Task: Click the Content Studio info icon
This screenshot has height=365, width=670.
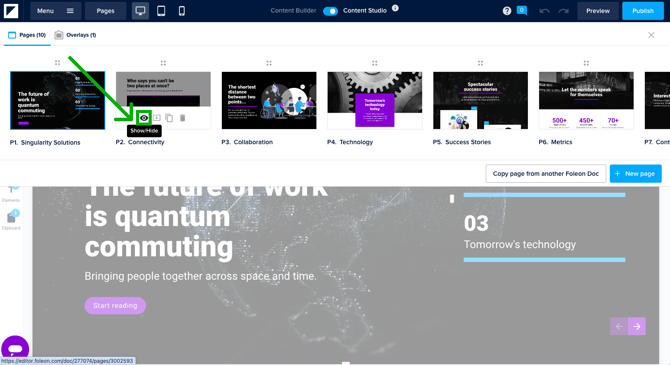Action: 395,8
